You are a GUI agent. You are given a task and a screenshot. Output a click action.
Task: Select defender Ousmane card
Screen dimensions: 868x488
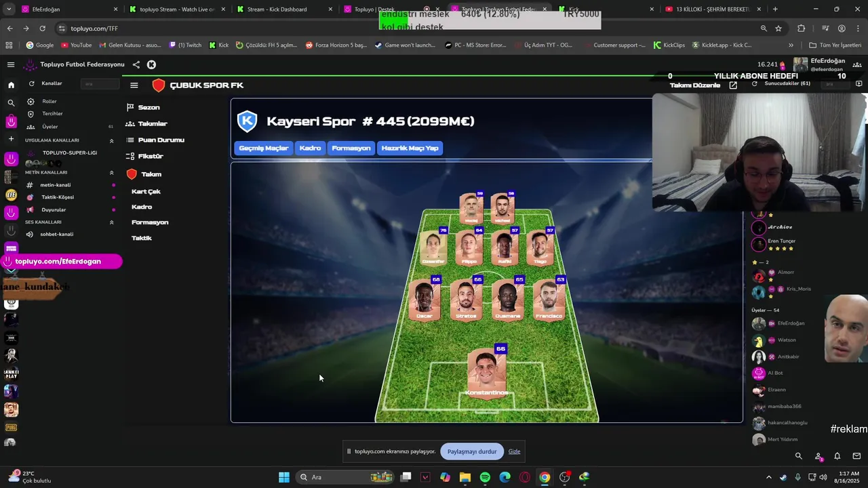click(507, 299)
